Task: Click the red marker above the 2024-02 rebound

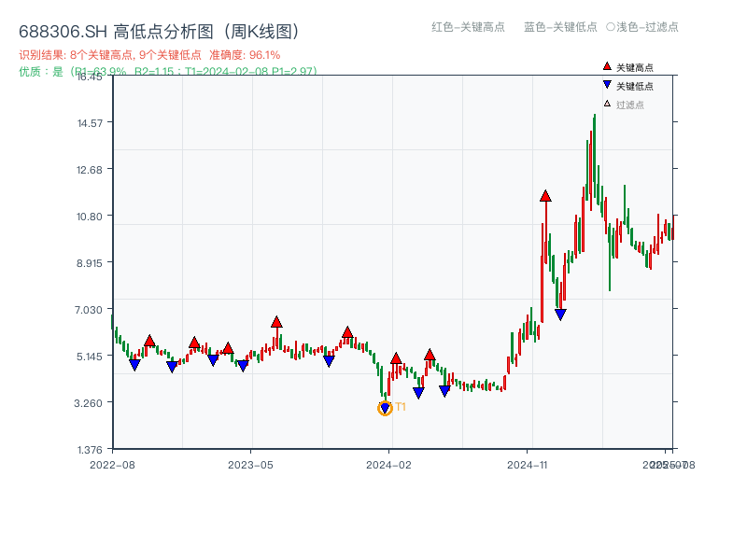Action: click(x=398, y=357)
